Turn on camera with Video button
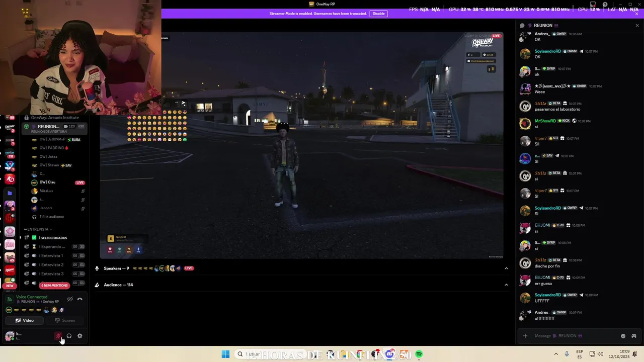 click(24, 320)
